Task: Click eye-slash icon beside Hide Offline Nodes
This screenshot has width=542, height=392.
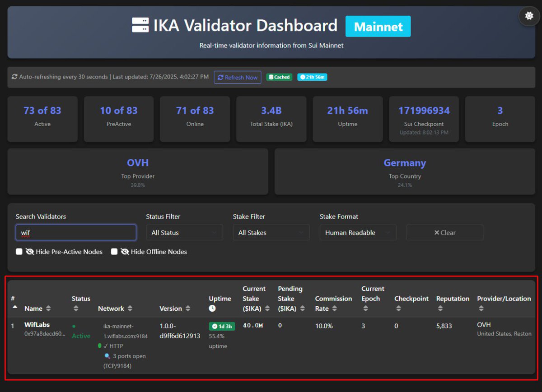Action: tap(125, 252)
